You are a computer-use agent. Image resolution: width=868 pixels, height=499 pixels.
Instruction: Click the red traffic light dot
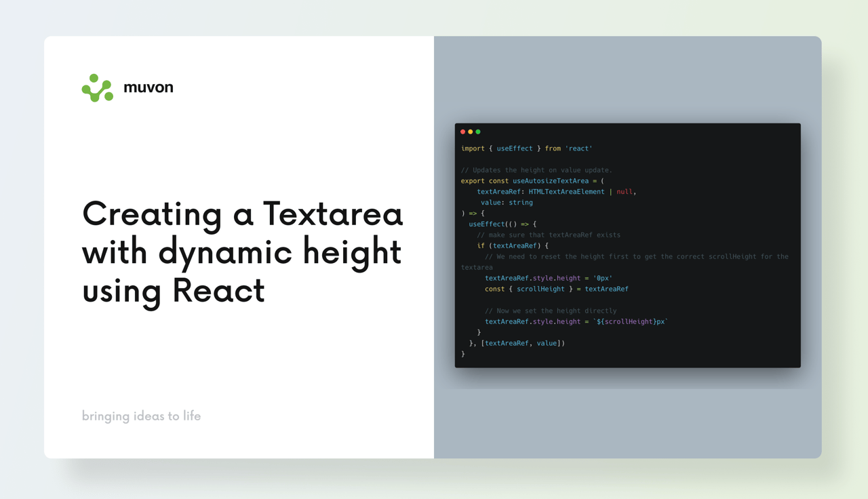click(x=462, y=132)
